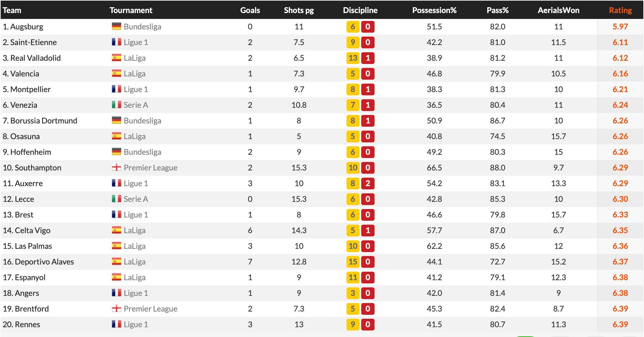Image resolution: width=644 pixels, height=337 pixels.
Task: Sort the table by the Rating column
Action: (620, 10)
